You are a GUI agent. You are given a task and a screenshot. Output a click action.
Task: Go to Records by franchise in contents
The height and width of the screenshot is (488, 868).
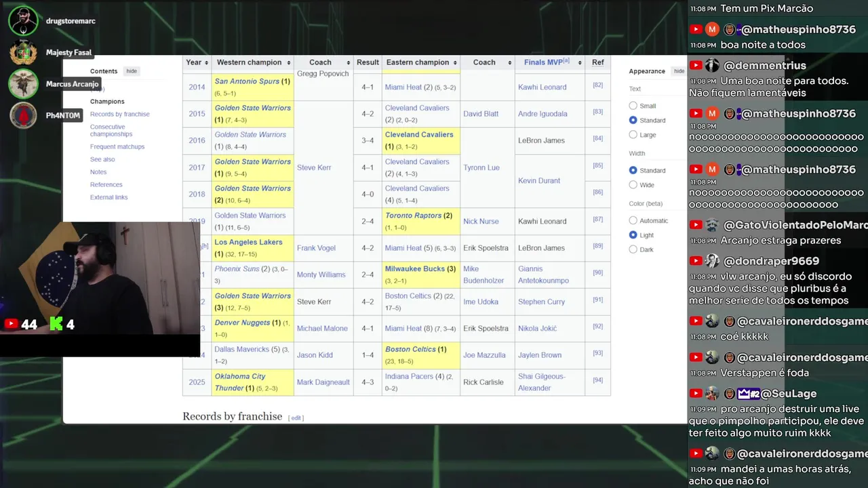tap(120, 115)
